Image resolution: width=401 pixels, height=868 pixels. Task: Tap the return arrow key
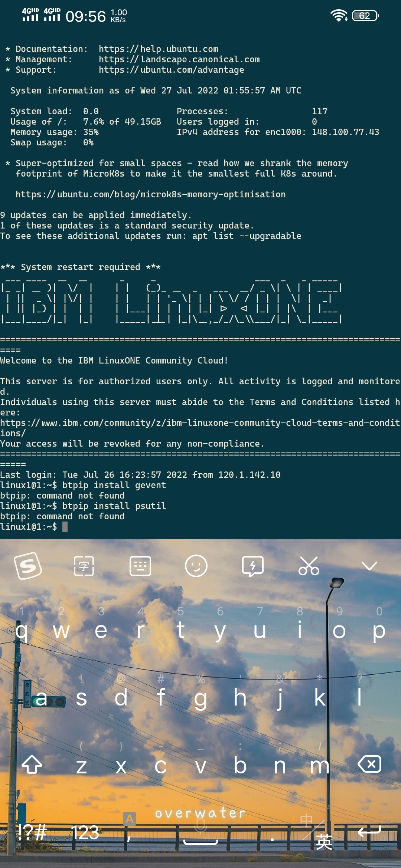(x=369, y=832)
